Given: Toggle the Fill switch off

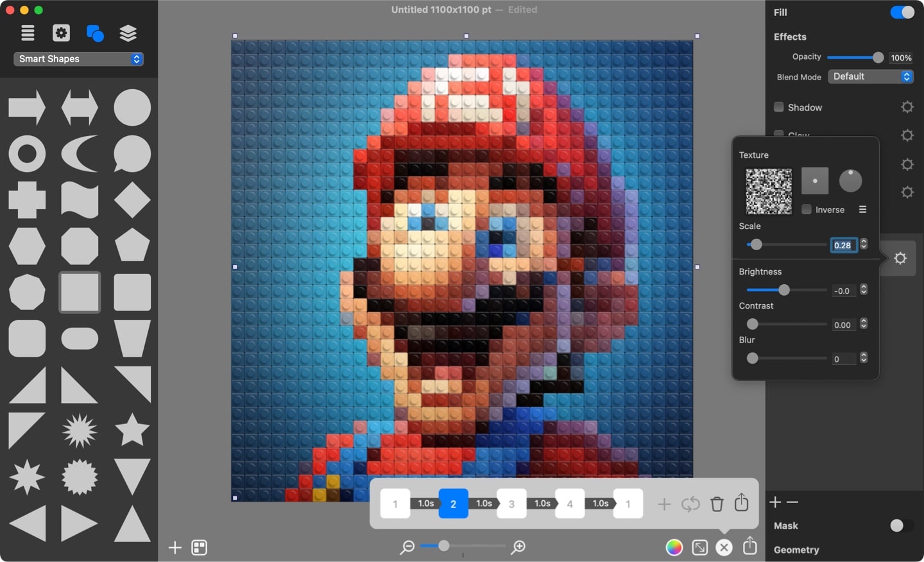Looking at the screenshot, I should pyautogui.click(x=902, y=13).
